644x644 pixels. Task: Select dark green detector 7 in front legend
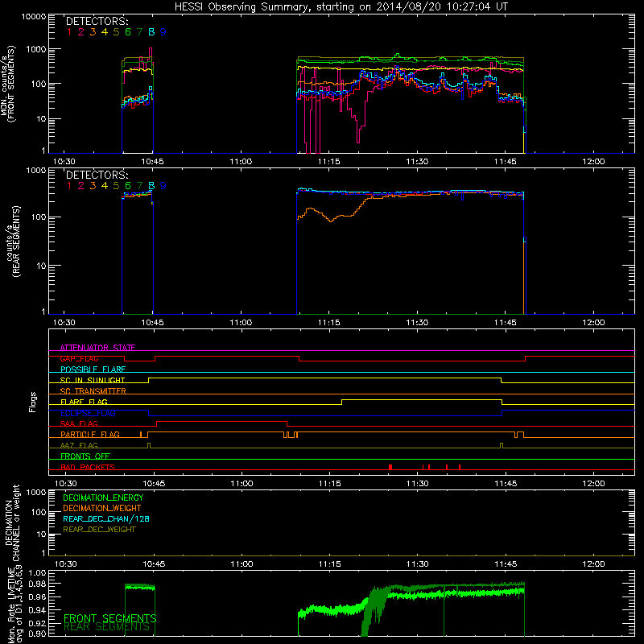point(139,32)
